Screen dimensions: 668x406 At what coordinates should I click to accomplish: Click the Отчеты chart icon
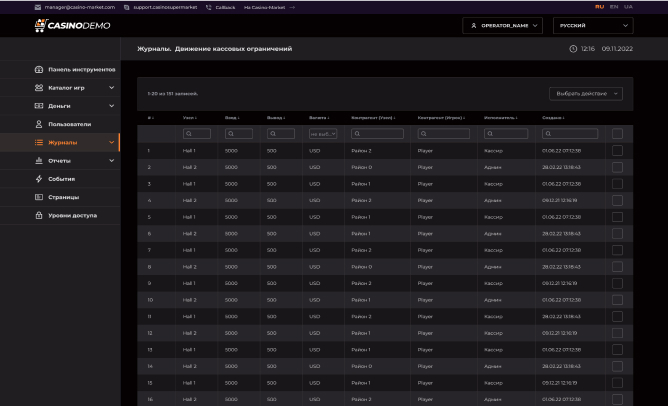tap(38, 161)
